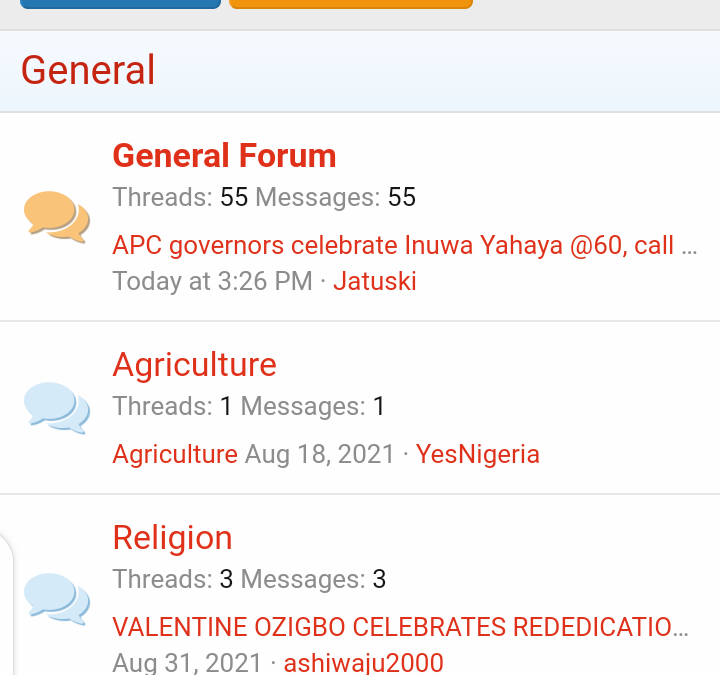
Task: Click the Today at 3:26 PM timestamp
Action: tap(212, 281)
